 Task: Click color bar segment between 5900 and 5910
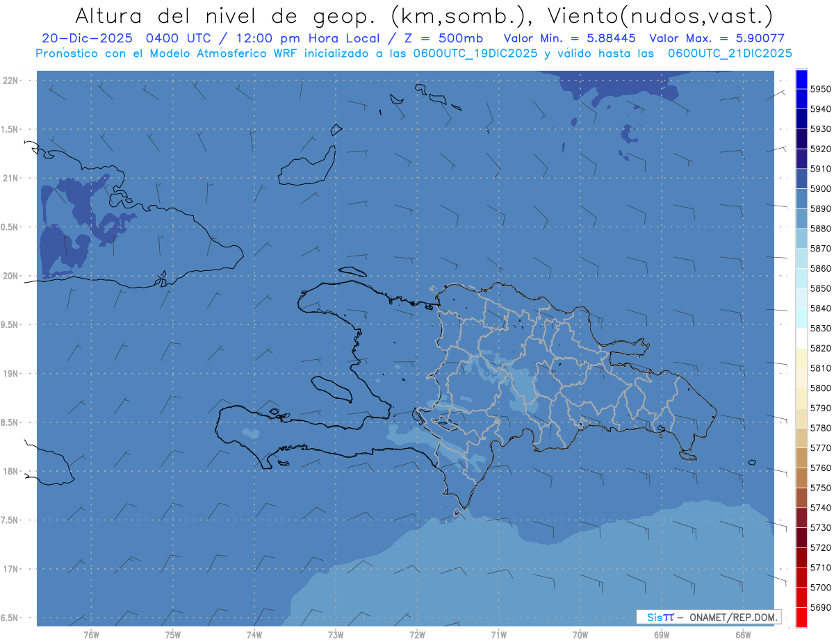[x=801, y=179]
